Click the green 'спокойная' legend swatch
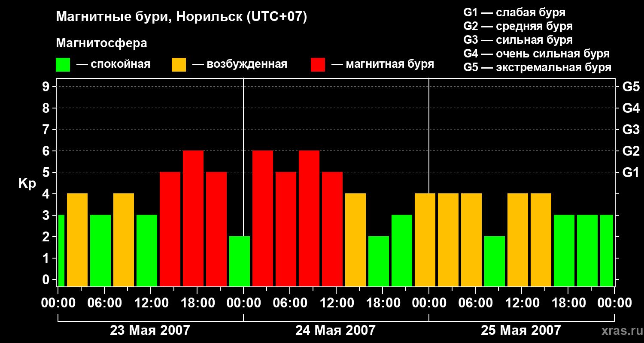Image resolution: width=644 pixels, height=343 pixels. point(63,65)
